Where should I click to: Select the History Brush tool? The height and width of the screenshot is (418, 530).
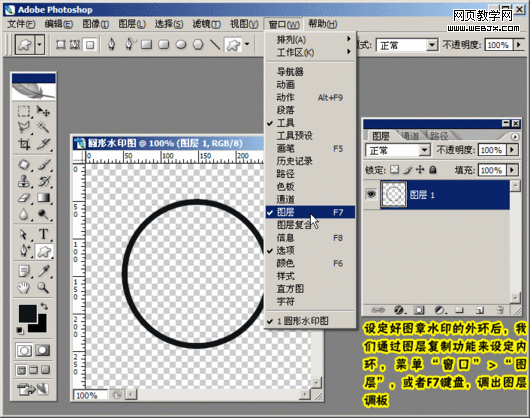43,181
